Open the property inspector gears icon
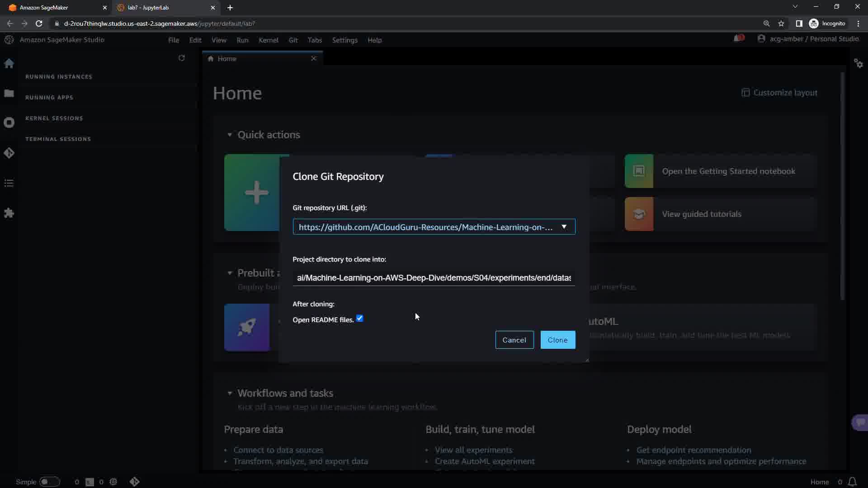This screenshot has height=488, width=868. pyautogui.click(x=859, y=64)
